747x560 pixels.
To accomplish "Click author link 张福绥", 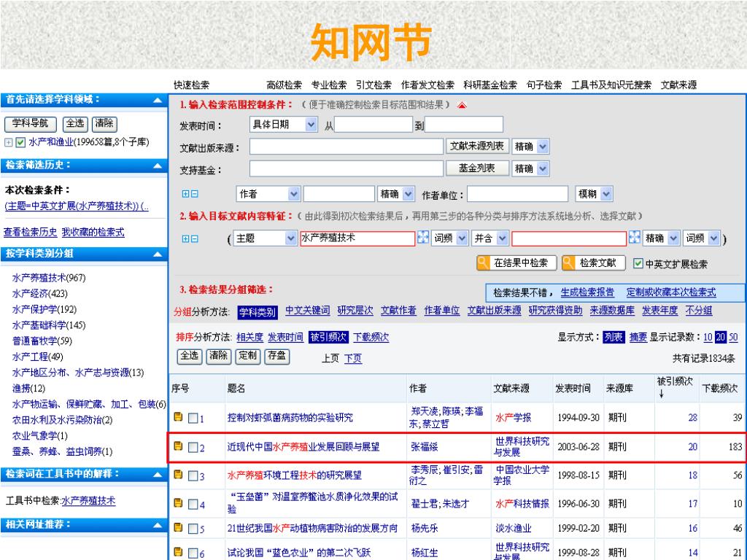I will click(425, 447).
